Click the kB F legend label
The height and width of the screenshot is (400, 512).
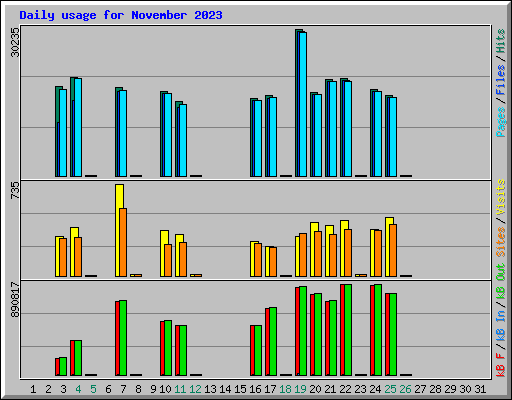pyautogui.click(x=501, y=365)
